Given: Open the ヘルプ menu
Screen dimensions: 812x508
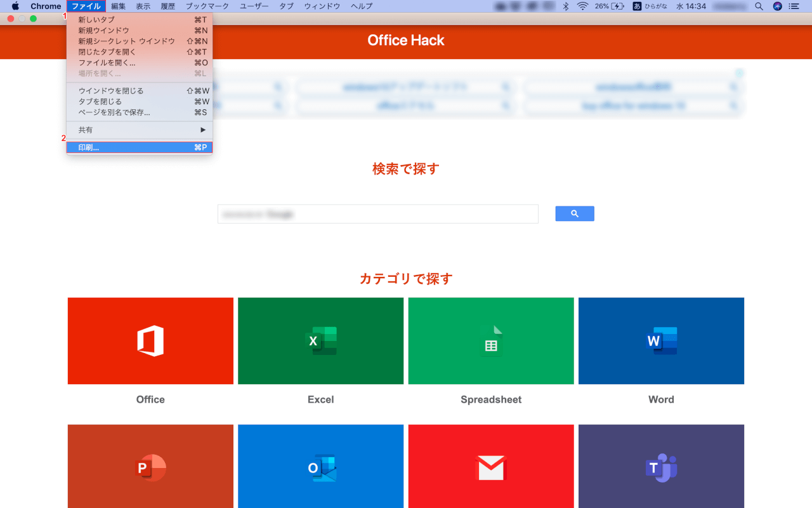Looking at the screenshot, I should pyautogui.click(x=362, y=6).
